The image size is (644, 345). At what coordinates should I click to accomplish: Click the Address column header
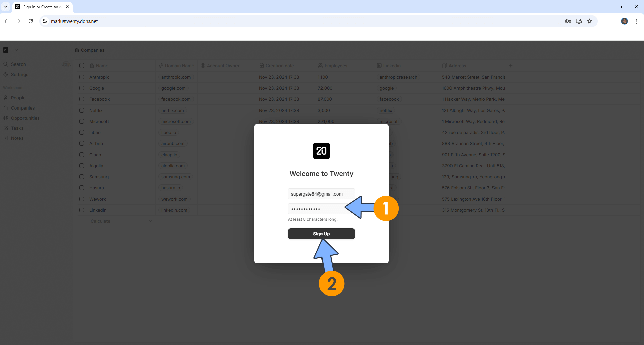pos(454,66)
